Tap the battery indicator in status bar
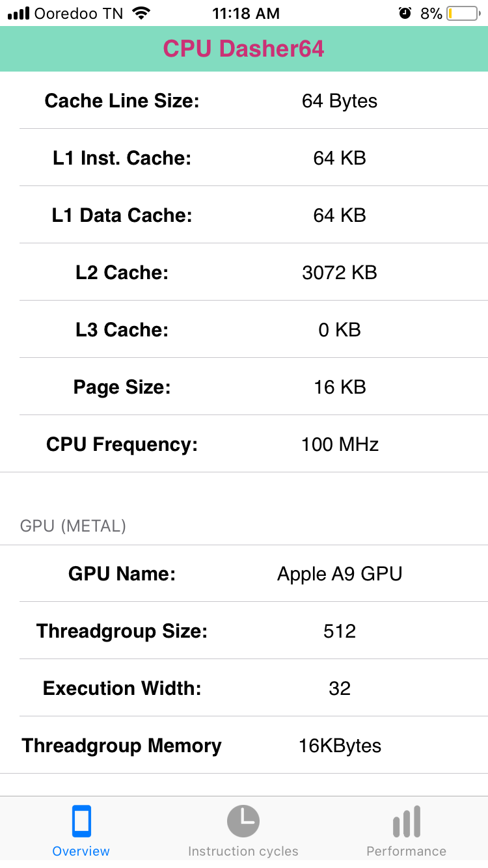The width and height of the screenshot is (488, 868). [463, 14]
